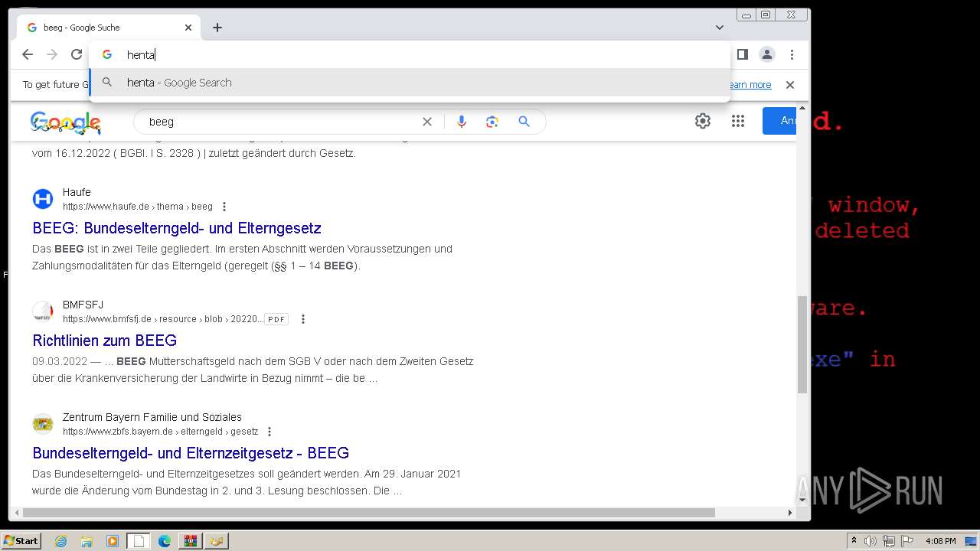Open the tab search dropdown arrow
Image resolution: width=980 pixels, height=551 pixels.
pos(720,28)
